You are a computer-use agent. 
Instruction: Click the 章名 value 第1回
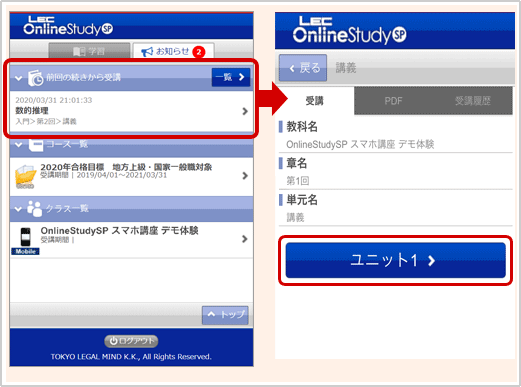pos(298,181)
